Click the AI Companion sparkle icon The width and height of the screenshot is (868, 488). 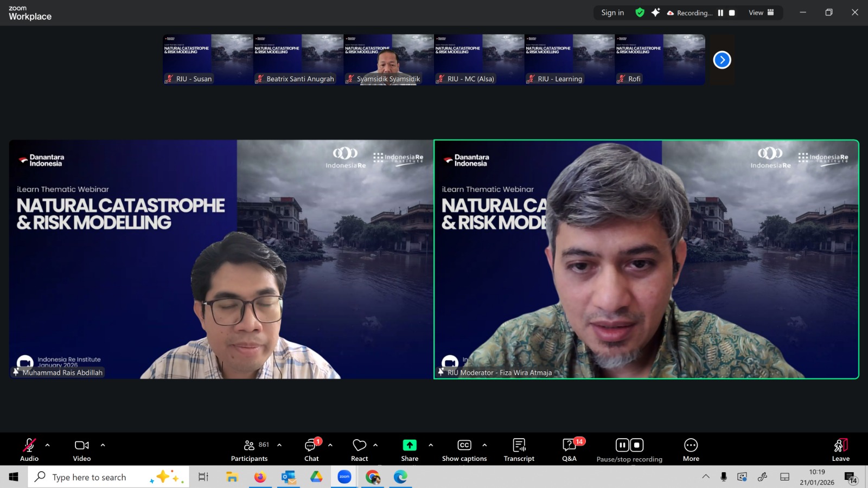pyautogui.click(x=655, y=12)
